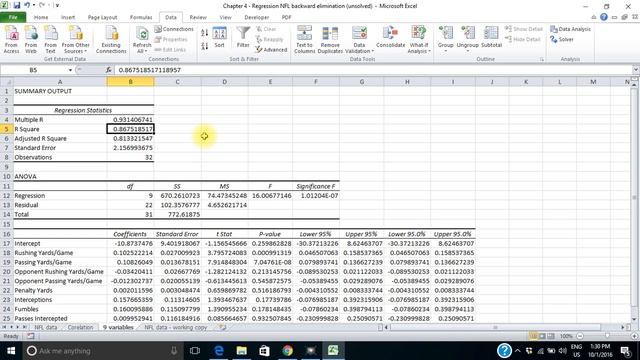Import data From Text
The image size is (640, 360).
coord(50,39)
